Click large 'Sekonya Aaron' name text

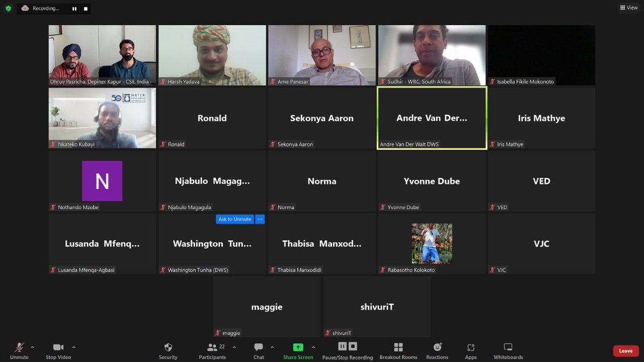(x=322, y=119)
